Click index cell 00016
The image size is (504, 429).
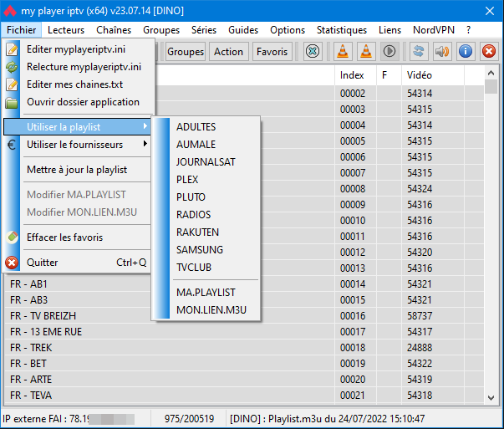click(x=355, y=316)
